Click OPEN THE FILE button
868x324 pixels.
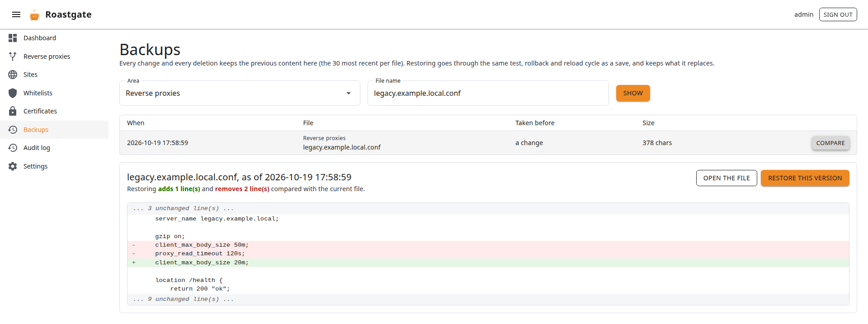coord(726,178)
